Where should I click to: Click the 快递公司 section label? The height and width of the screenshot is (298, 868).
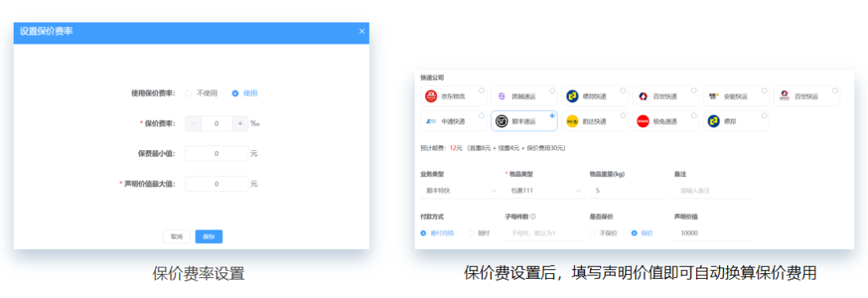(x=432, y=77)
